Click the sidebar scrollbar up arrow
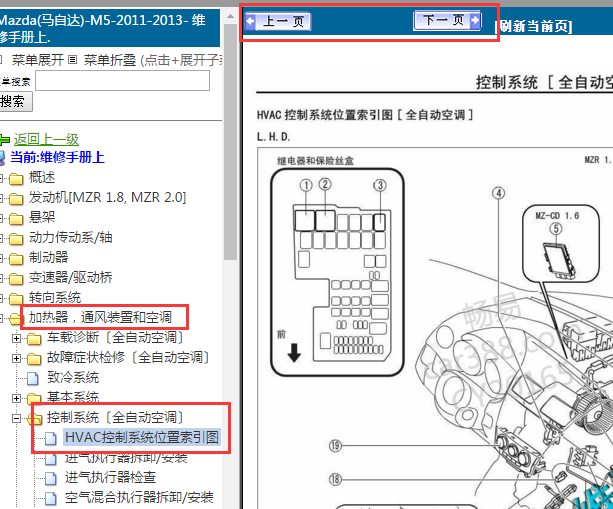 pyautogui.click(x=230, y=16)
